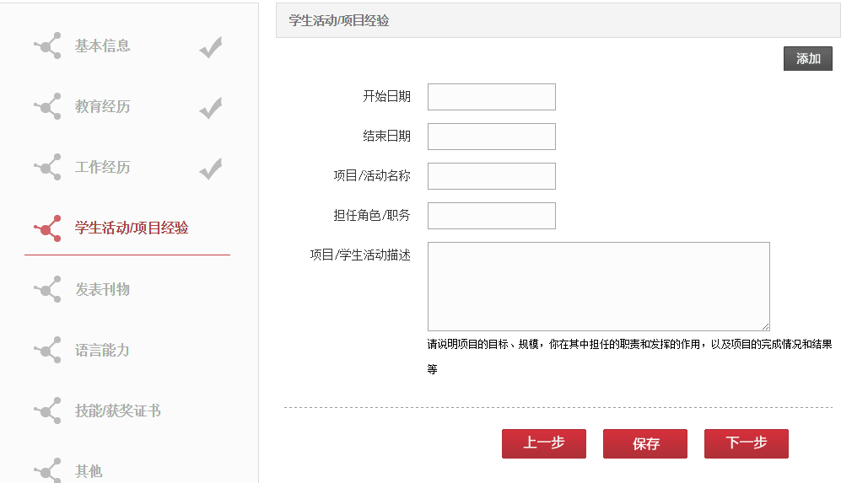Click the 项目/学生活动描述 text area
This screenshot has width=868, height=483.
tap(598, 287)
